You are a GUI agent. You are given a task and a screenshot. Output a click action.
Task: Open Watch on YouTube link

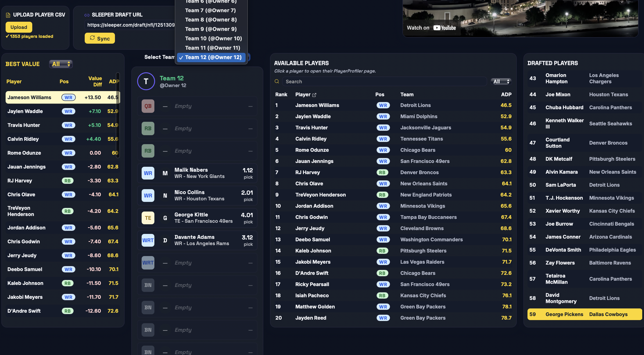431,28
